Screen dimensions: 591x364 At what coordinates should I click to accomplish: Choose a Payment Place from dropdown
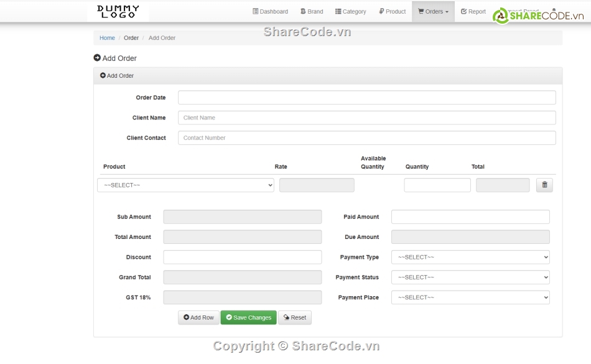click(470, 297)
